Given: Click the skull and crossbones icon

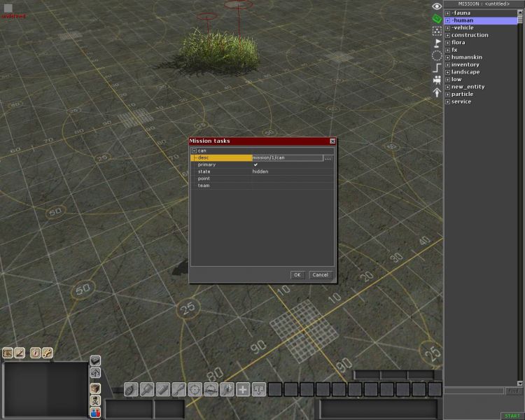Looking at the screenshot, I should click(95, 400).
